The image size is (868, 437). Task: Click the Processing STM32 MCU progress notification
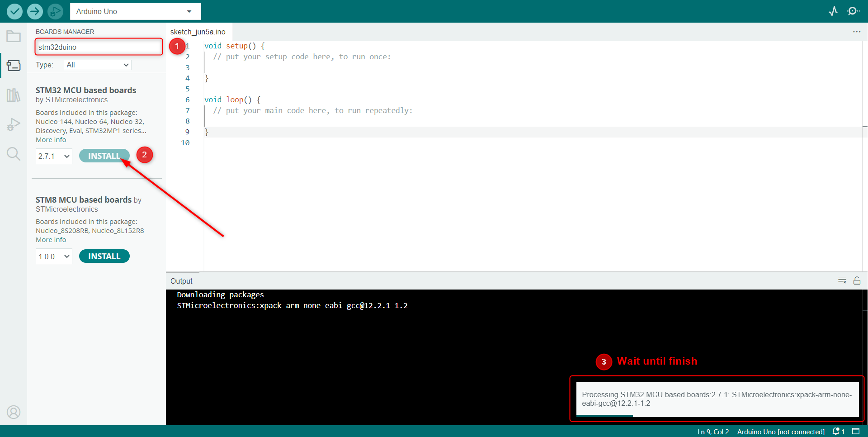[717, 399]
